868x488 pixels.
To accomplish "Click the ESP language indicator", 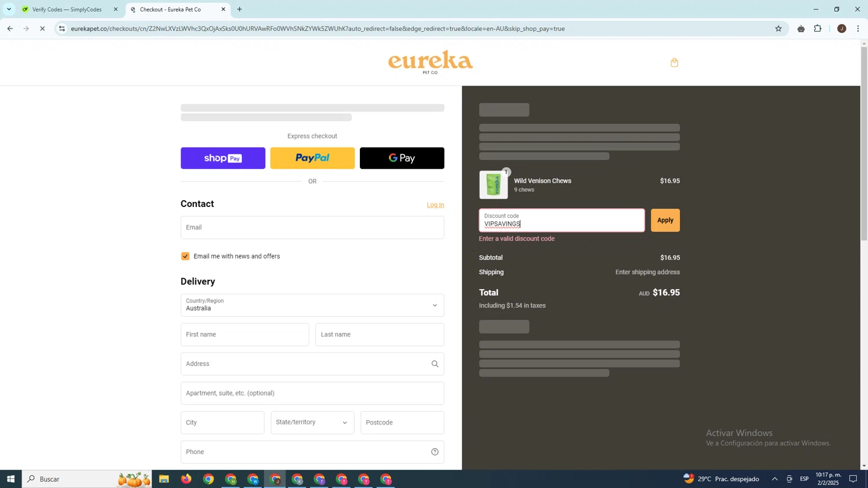I will tap(804, 479).
